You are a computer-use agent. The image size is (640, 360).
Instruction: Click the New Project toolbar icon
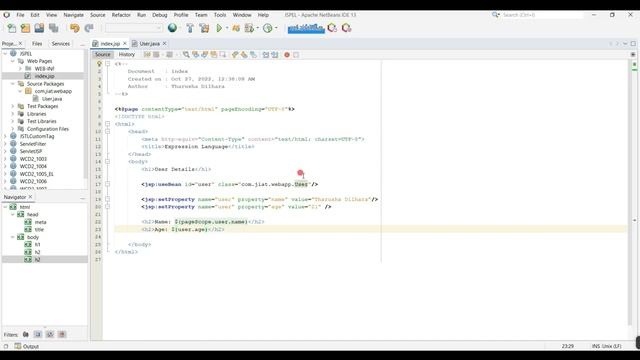tap(25, 28)
